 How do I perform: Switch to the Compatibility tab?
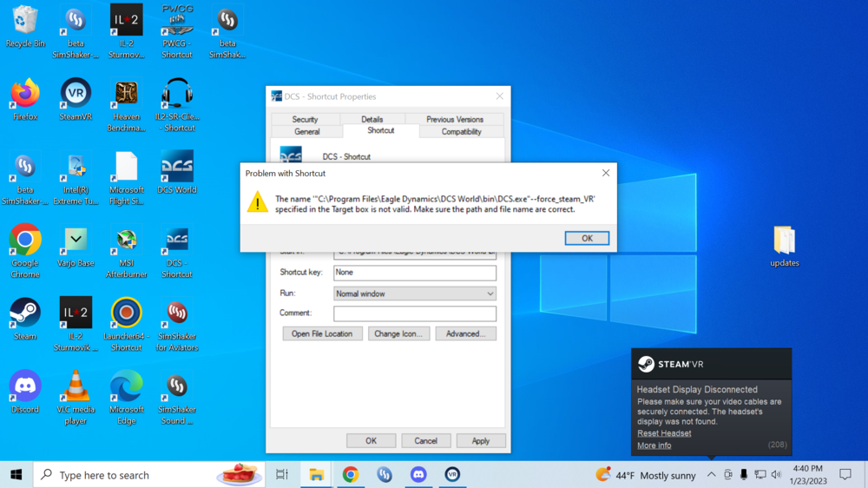461,132
